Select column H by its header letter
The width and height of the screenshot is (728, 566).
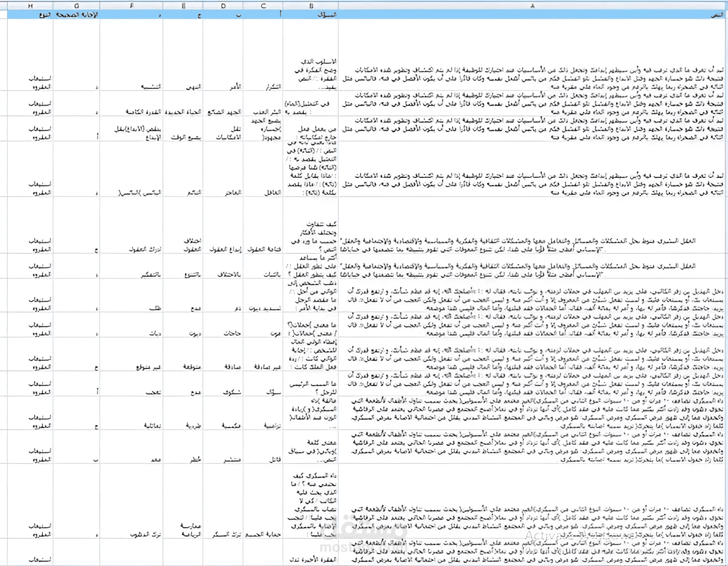point(30,5)
